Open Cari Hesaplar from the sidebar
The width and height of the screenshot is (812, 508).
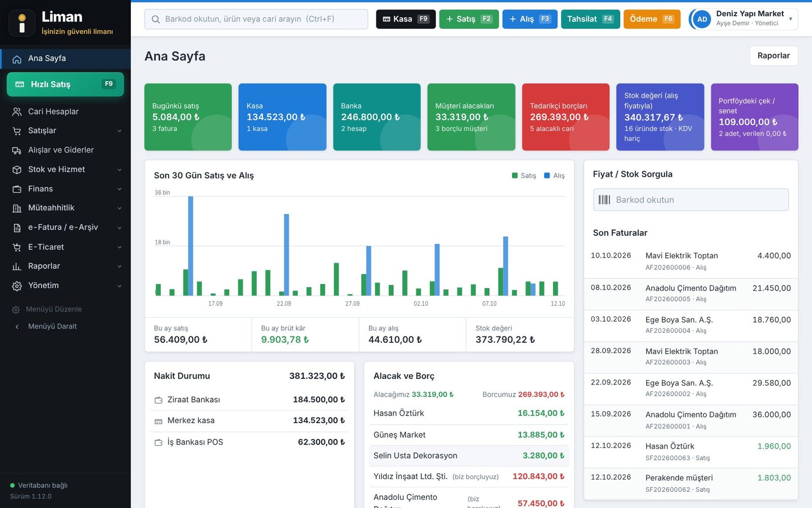click(x=65, y=112)
